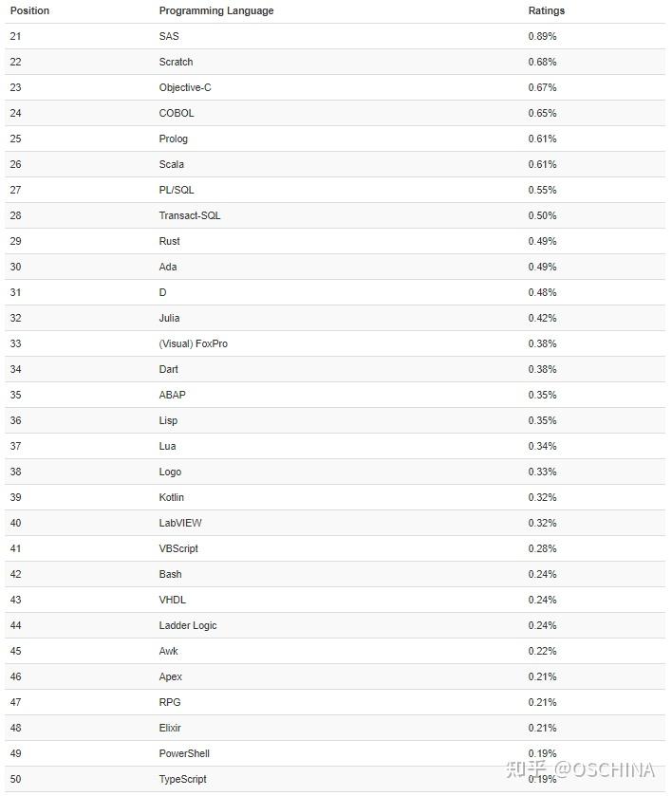Select the LabVIEW row text
Image resolution: width=672 pixels, height=796 pixels.
[x=180, y=523]
